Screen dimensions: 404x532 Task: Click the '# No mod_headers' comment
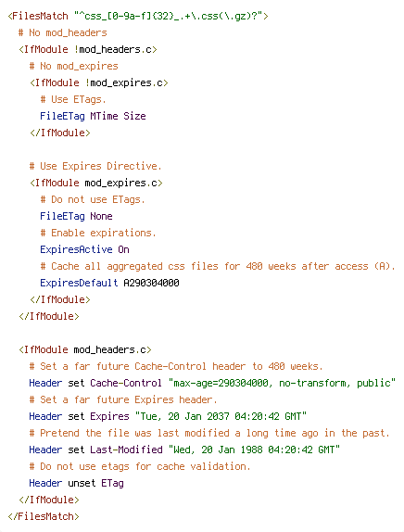pos(63,32)
